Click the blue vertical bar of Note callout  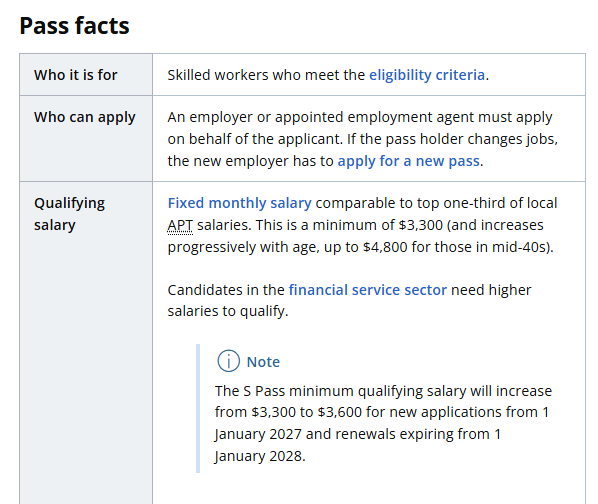pos(198,408)
